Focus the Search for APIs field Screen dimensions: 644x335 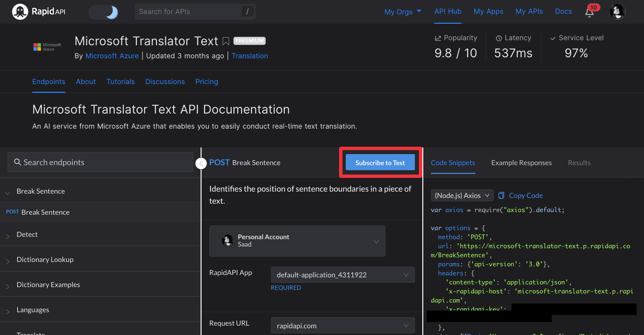pyautogui.click(x=195, y=12)
